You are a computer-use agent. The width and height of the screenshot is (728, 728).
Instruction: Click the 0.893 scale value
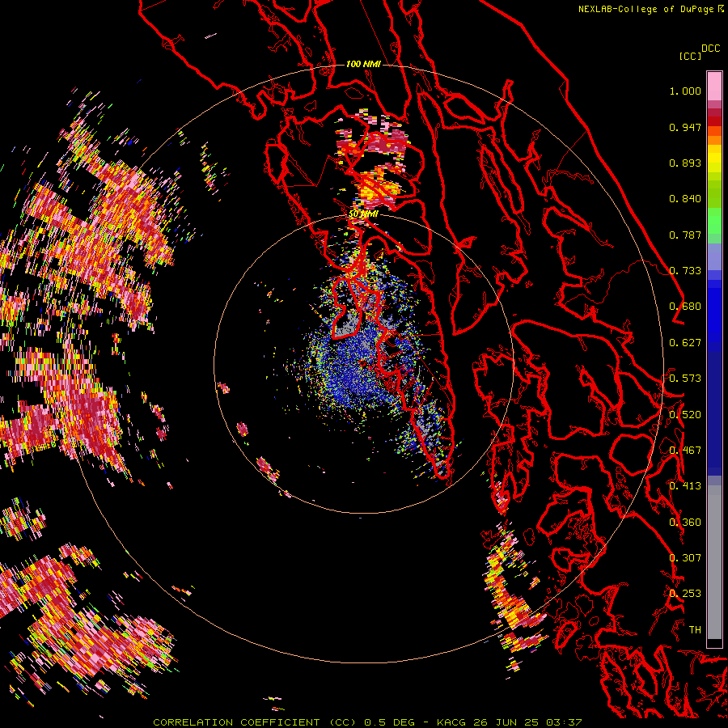pos(685,163)
